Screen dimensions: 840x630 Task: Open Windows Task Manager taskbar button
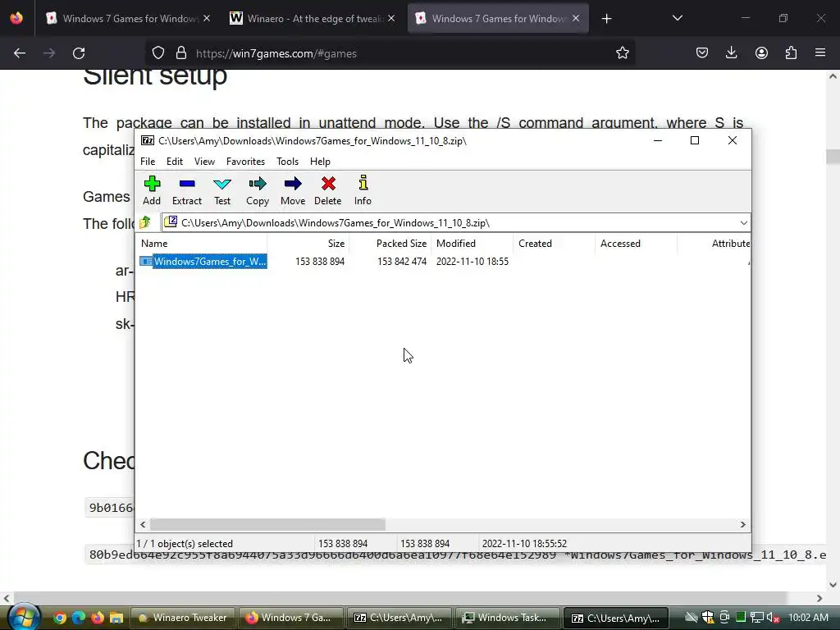(x=506, y=618)
